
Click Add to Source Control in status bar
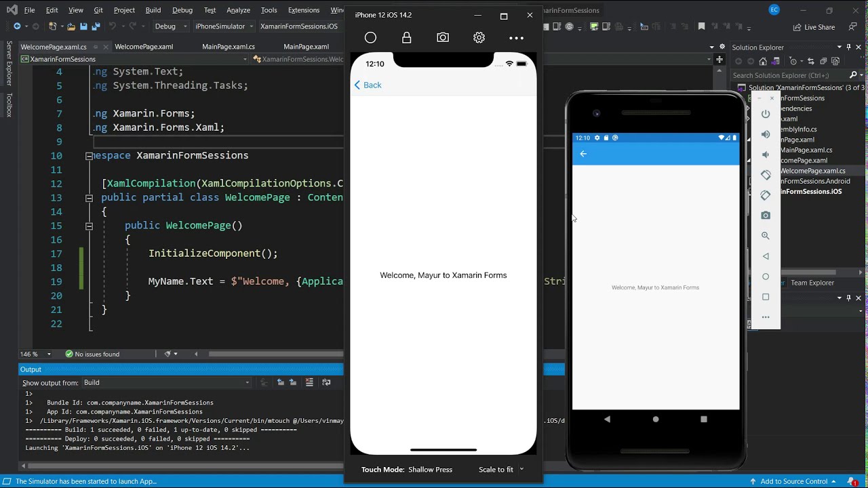793,481
